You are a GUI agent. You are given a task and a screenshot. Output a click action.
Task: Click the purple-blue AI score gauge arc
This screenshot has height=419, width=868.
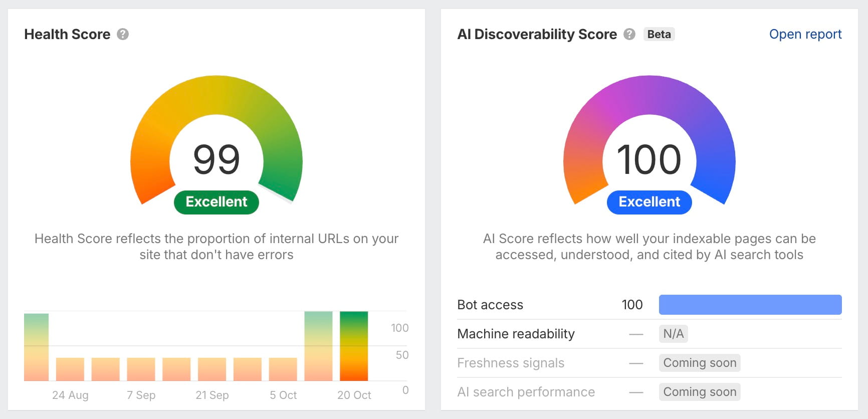coord(649,95)
